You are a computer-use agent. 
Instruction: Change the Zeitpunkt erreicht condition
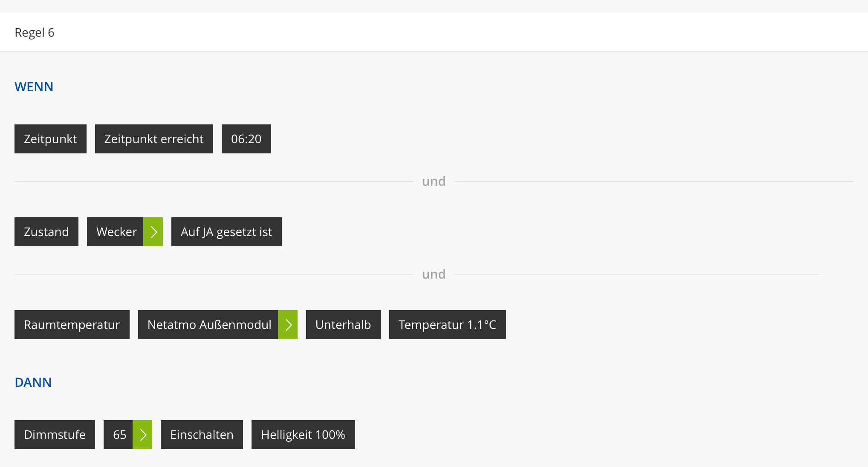[154, 139]
